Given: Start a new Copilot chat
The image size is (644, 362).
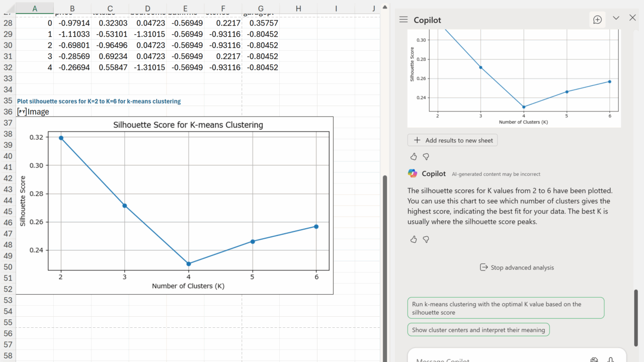Looking at the screenshot, I should [x=597, y=20].
